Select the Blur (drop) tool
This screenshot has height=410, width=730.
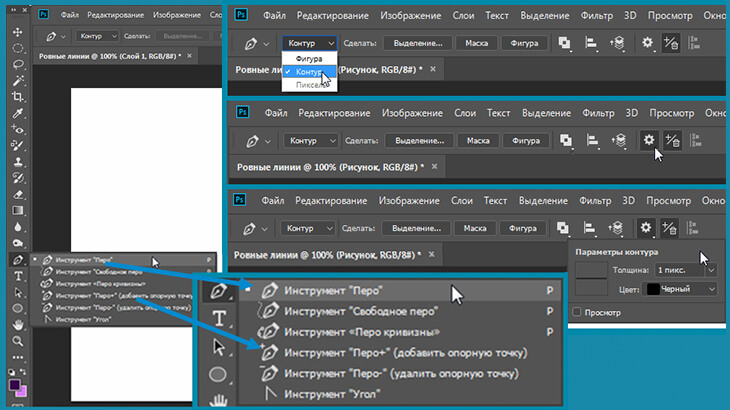(18, 227)
